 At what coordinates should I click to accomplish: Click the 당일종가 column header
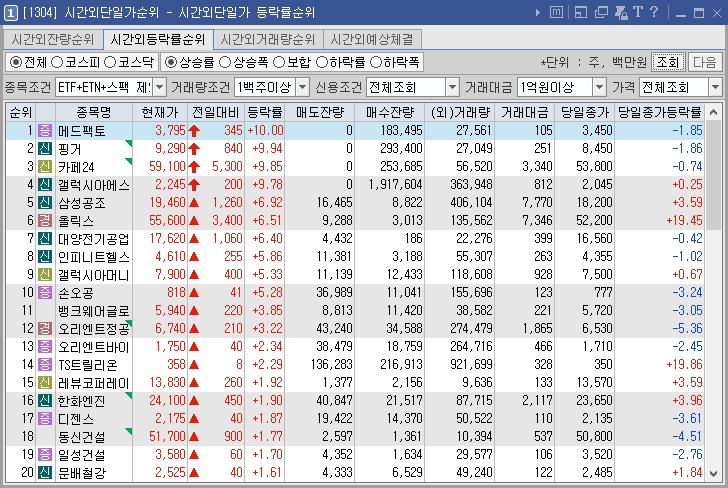pyautogui.click(x=585, y=112)
